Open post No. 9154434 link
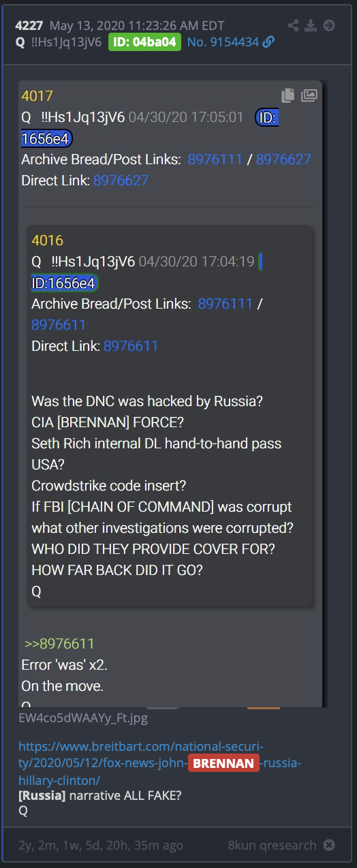Screen dimensions: 357x868 [223, 42]
